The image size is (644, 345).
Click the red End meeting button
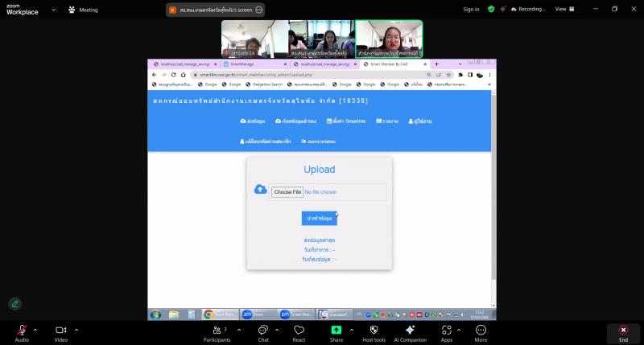623,333
